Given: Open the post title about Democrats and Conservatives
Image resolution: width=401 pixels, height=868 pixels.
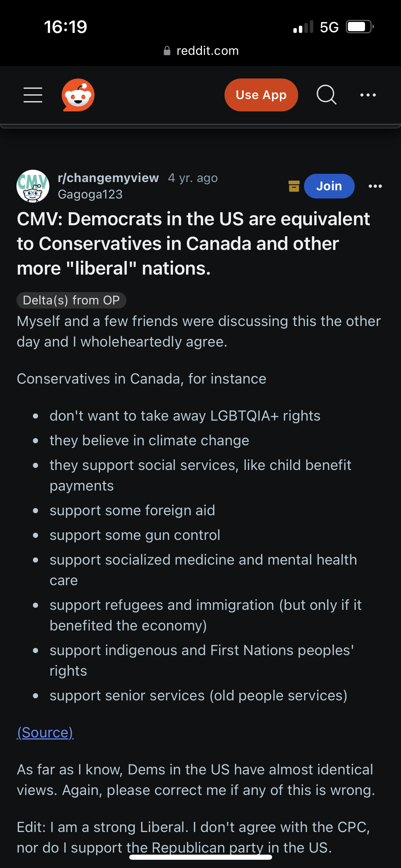Looking at the screenshot, I should pos(193,243).
